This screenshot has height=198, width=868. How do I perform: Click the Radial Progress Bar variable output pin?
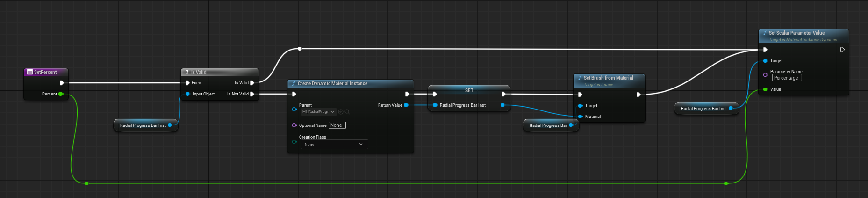(571, 125)
